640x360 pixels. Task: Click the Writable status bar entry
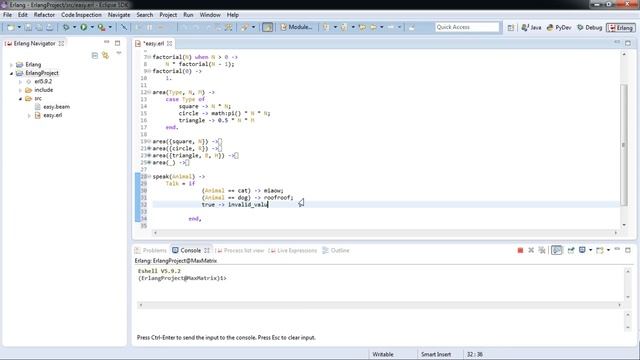383,354
